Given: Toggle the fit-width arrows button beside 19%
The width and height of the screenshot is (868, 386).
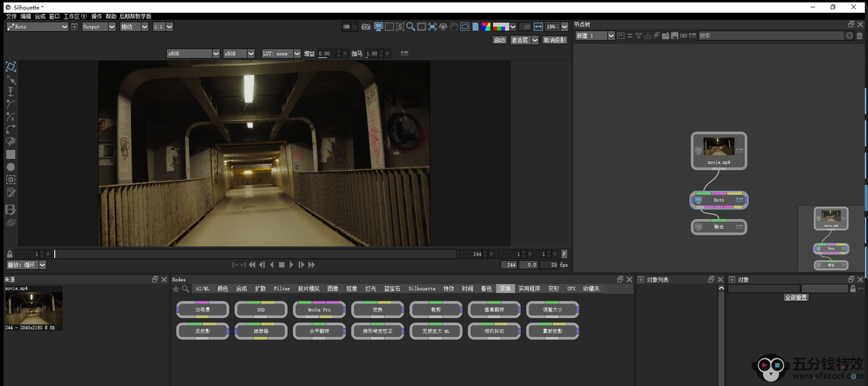Looking at the screenshot, I should (x=538, y=27).
